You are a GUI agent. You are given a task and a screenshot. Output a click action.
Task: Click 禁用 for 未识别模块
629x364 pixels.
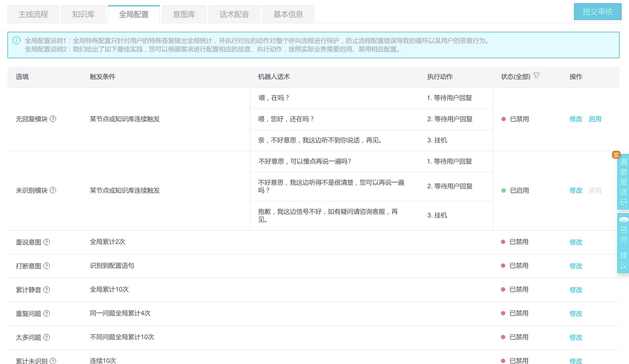click(595, 190)
